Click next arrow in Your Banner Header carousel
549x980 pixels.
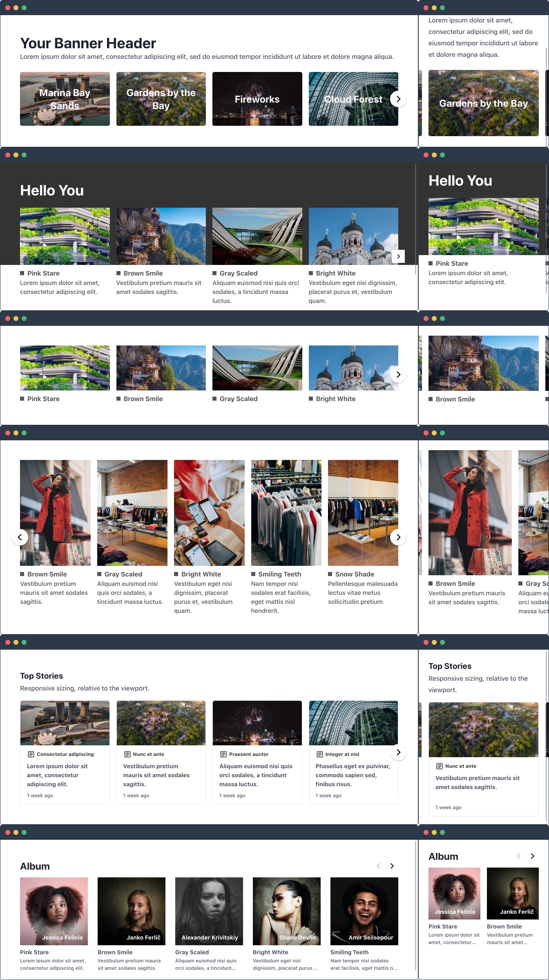point(398,99)
